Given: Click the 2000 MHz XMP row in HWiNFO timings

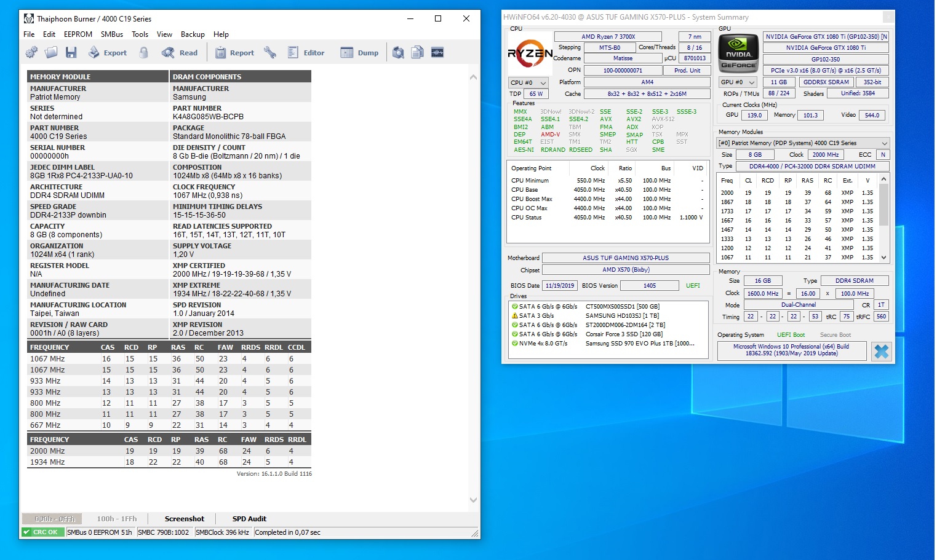Looking at the screenshot, I should click(x=797, y=192).
